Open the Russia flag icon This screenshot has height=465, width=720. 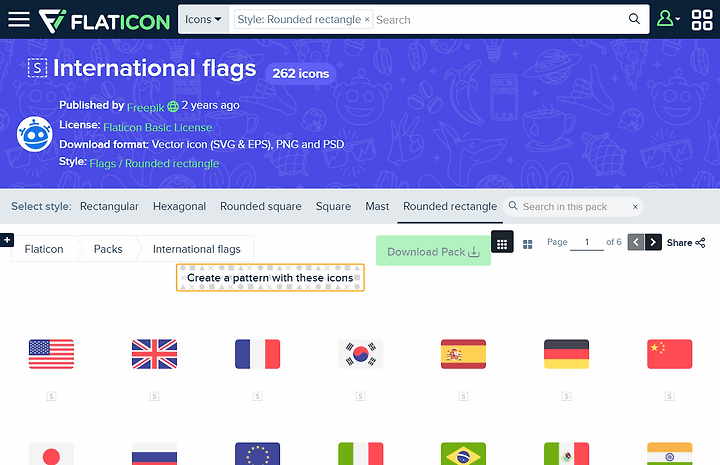(154, 454)
